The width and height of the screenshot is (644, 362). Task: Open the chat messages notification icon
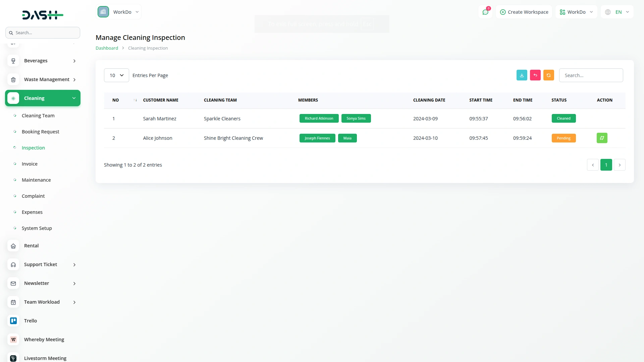tap(485, 12)
